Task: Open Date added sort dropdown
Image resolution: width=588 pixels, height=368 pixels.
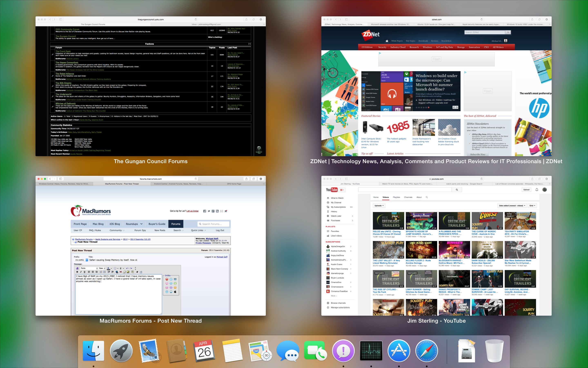Action: click(x=512, y=206)
